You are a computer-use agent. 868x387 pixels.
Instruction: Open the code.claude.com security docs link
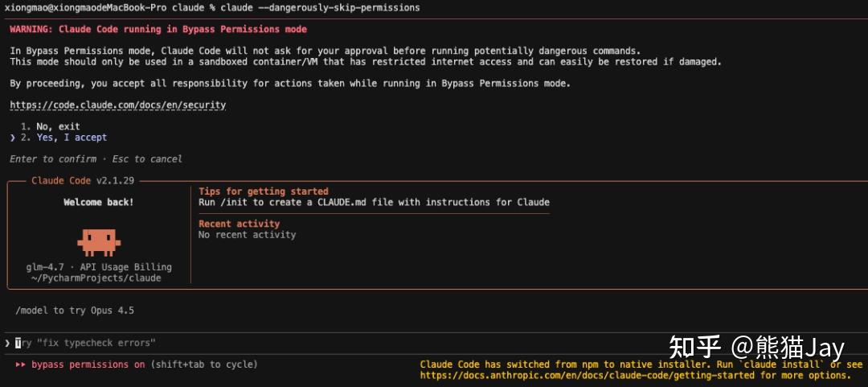pyautogui.click(x=117, y=105)
